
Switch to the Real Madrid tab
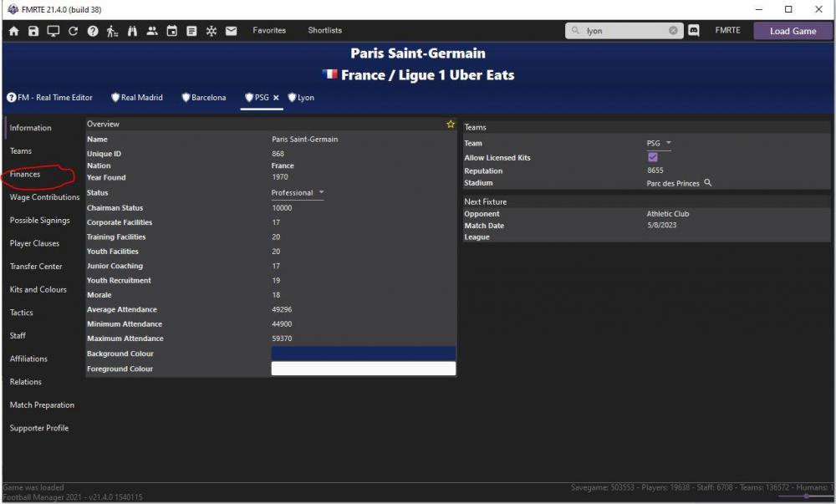pyautogui.click(x=136, y=98)
